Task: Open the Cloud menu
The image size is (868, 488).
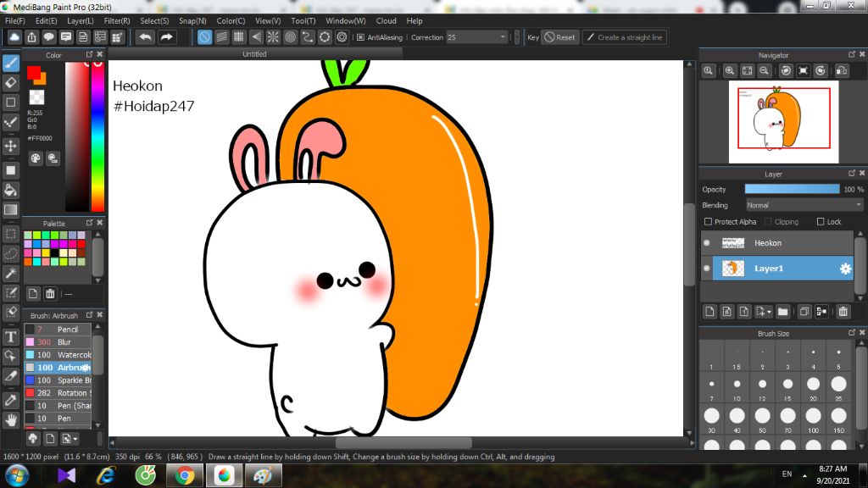Action: (x=386, y=21)
